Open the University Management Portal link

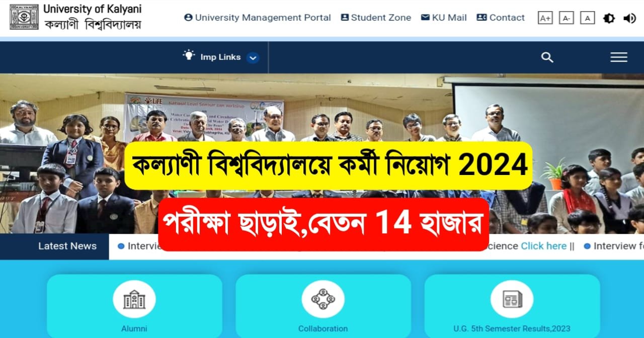(x=258, y=18)
